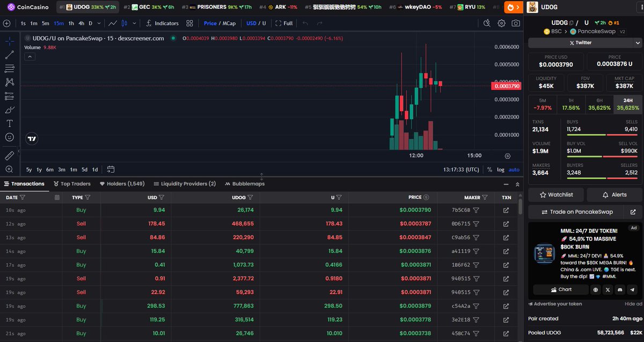Click the chart redo arrow

click(320, 23)
